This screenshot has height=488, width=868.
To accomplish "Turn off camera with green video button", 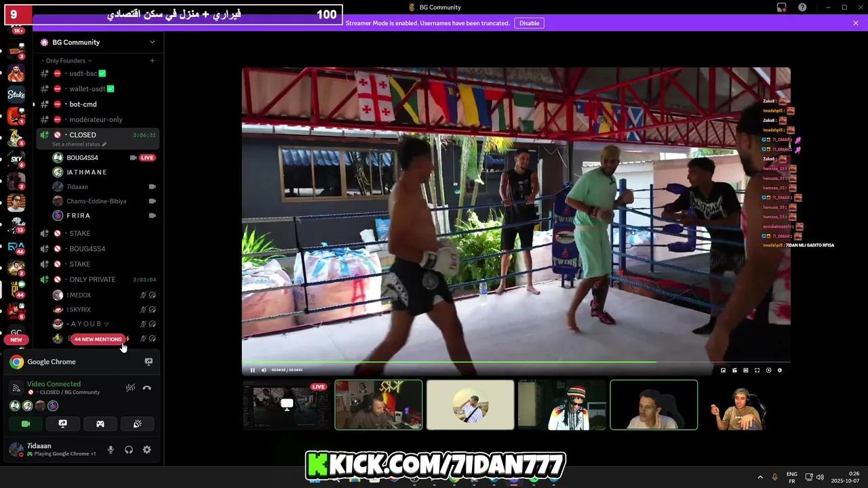I will (26, 424).
